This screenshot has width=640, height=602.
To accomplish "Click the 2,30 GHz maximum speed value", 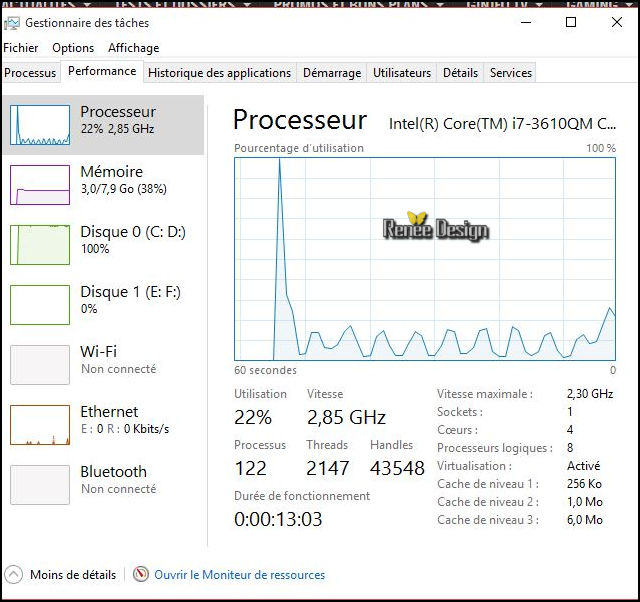I will pyautogui.click(x=590, y=393).
